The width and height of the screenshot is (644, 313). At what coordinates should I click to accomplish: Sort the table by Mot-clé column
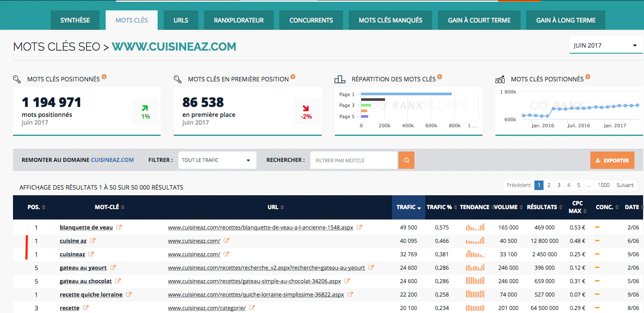[x=110, y=207]
